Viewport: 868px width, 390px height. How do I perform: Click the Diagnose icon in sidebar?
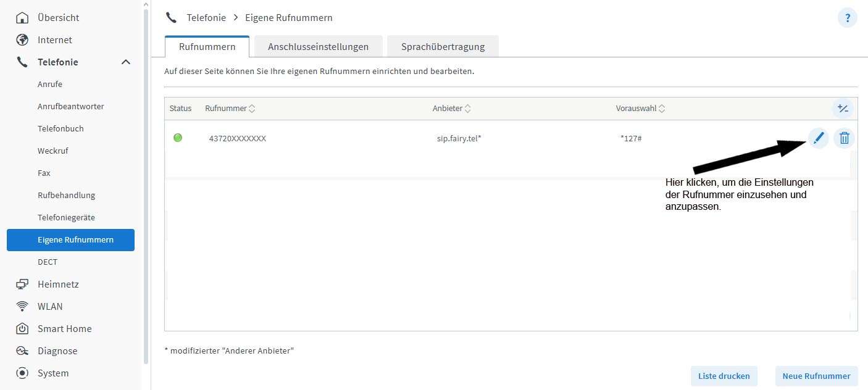[x=22, y=351]
